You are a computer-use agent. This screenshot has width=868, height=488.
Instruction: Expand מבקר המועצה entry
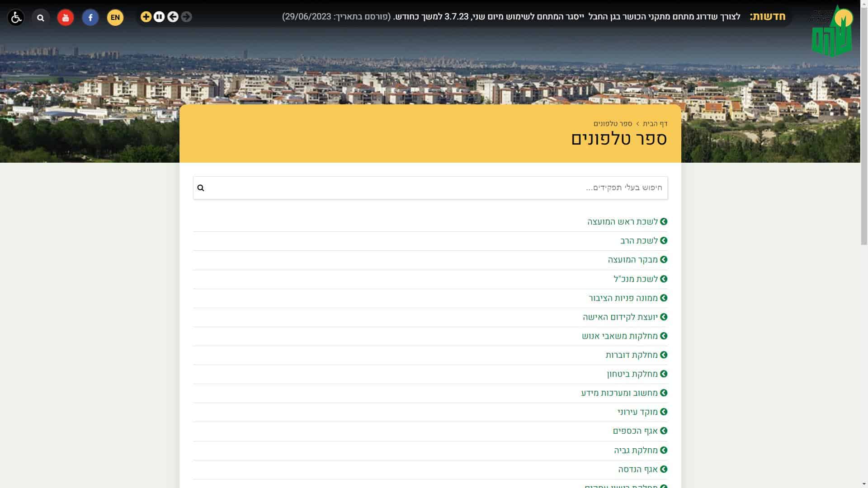pyautogui.click(x=632, y=260)
